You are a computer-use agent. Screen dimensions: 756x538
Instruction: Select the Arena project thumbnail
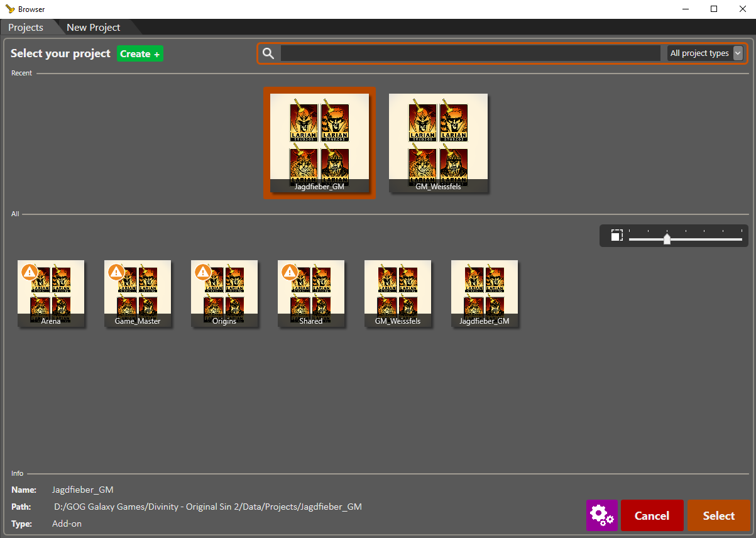coord(51,294)
